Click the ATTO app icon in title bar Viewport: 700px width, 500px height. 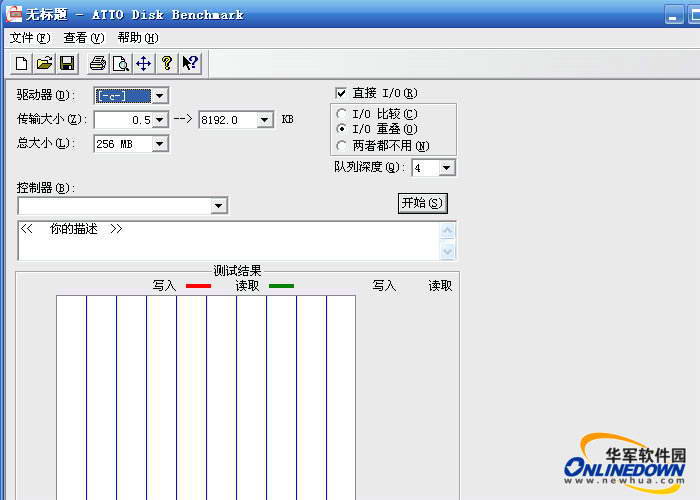tap(13, 13)
